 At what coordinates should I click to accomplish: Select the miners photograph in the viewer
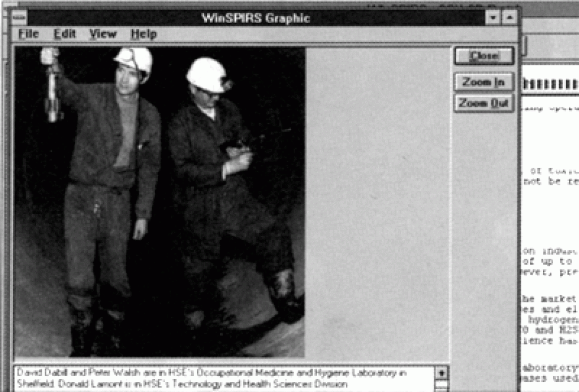pyautogui.click(x=159, y=202)
